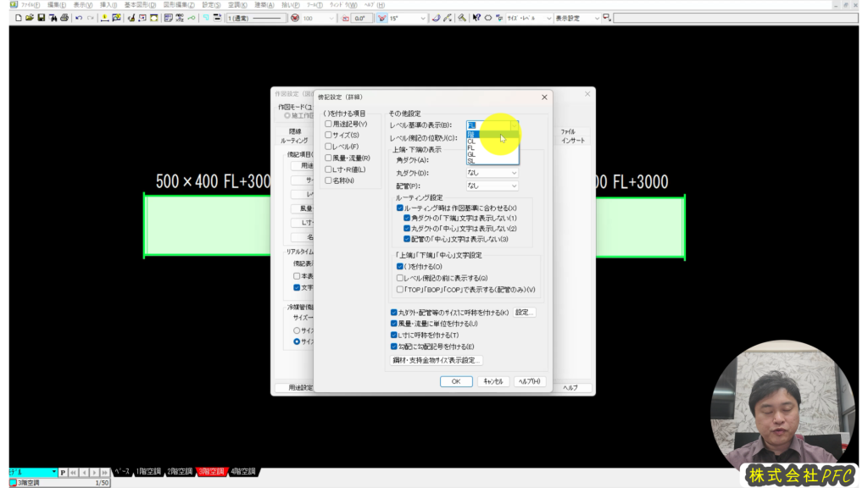Click the save floppy disk icon
The image size is (868, 488).
point(41,18)
